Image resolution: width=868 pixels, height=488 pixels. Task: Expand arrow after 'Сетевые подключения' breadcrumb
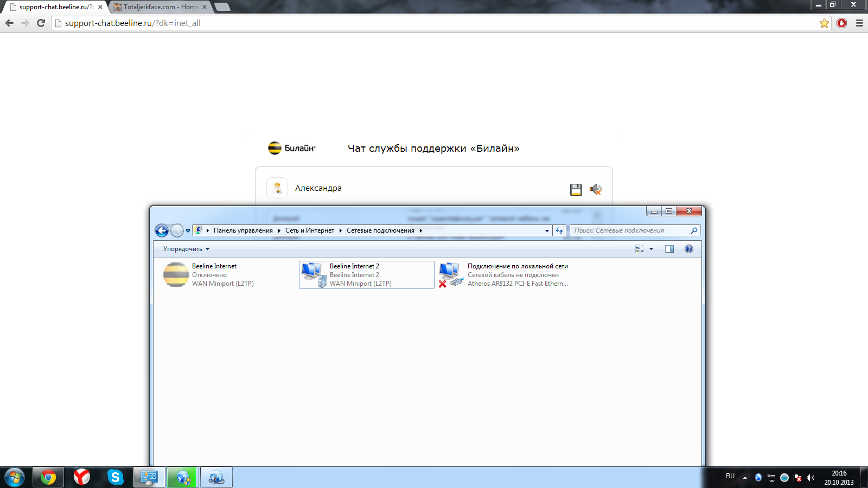point(420,230)
